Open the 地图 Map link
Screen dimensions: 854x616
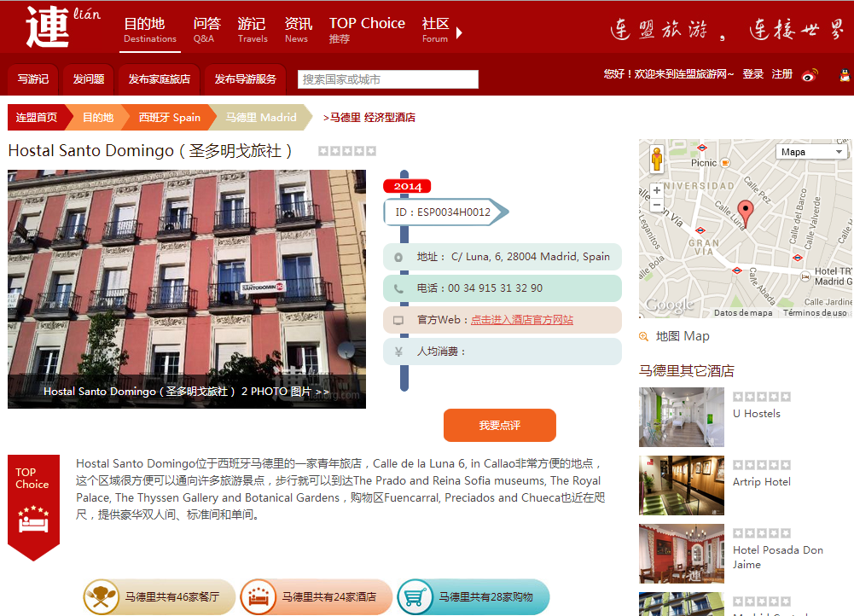tap(683, 336)
